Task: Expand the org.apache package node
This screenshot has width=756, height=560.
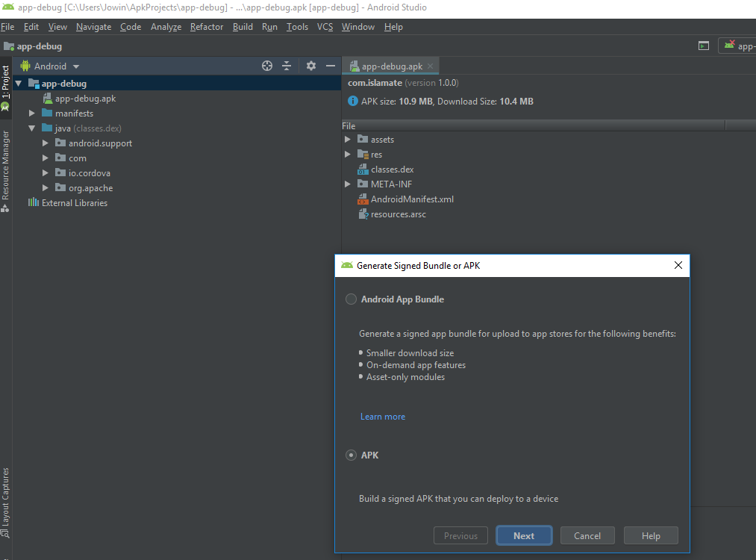Action: [x=46, y=188]
